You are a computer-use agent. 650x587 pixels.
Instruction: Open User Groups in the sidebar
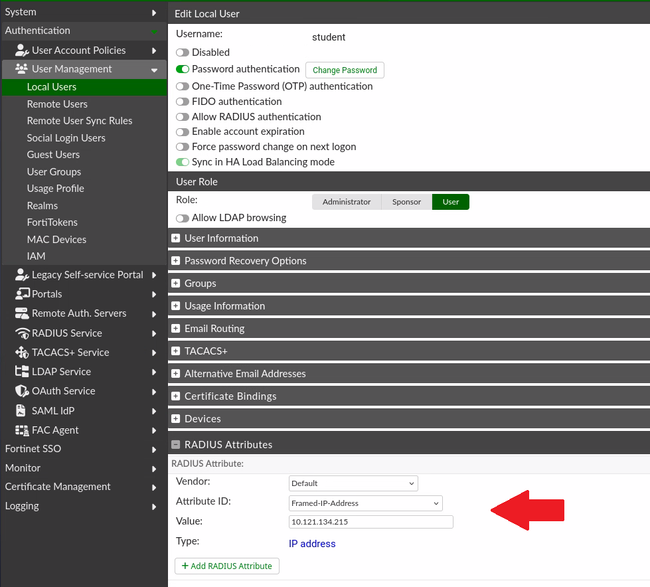click(54, 172)
